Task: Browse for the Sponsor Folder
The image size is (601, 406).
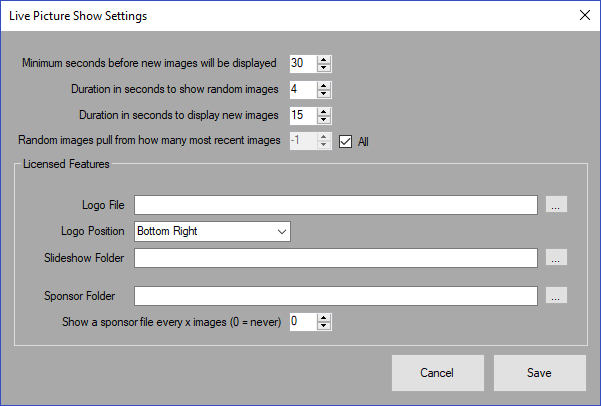Action: (x=556, y=295)
